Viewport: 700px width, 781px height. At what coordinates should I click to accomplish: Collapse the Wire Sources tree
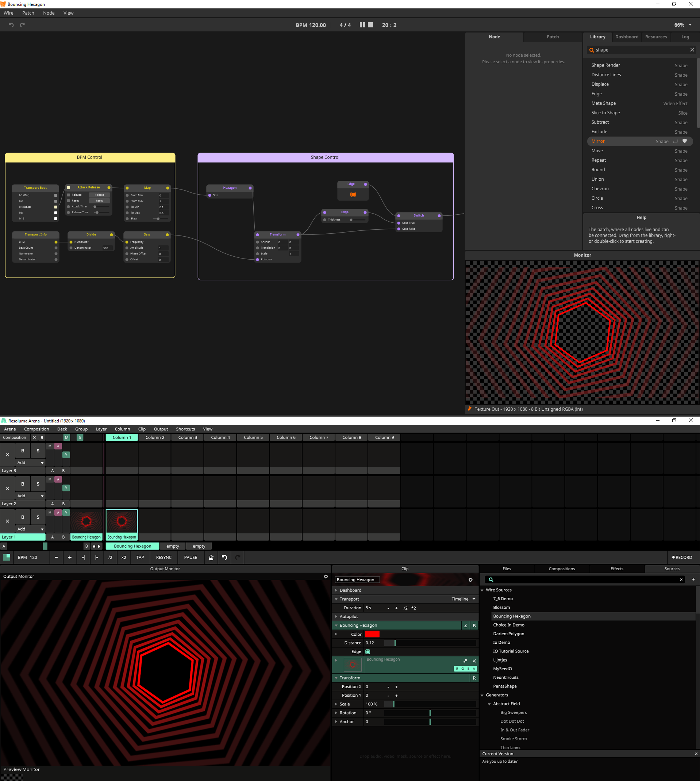482,590
